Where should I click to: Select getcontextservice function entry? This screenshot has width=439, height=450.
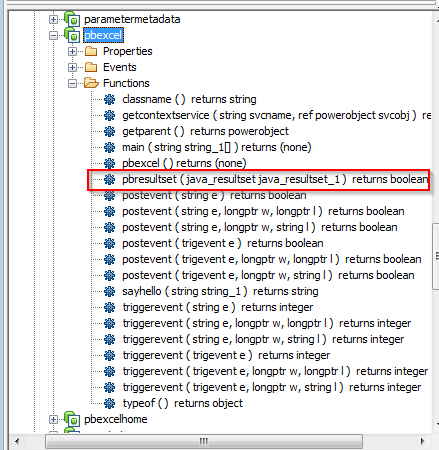click(x=277, y=115)
